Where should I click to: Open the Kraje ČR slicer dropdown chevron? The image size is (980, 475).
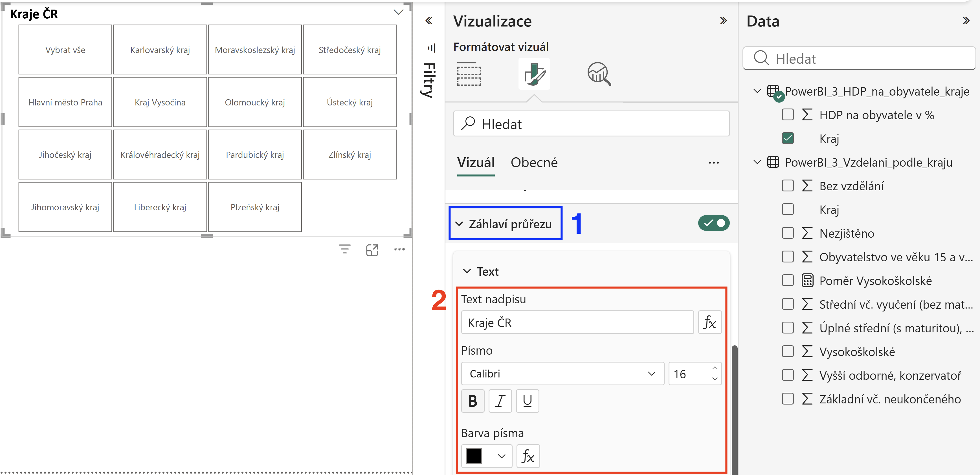click(x=398, y=13)
